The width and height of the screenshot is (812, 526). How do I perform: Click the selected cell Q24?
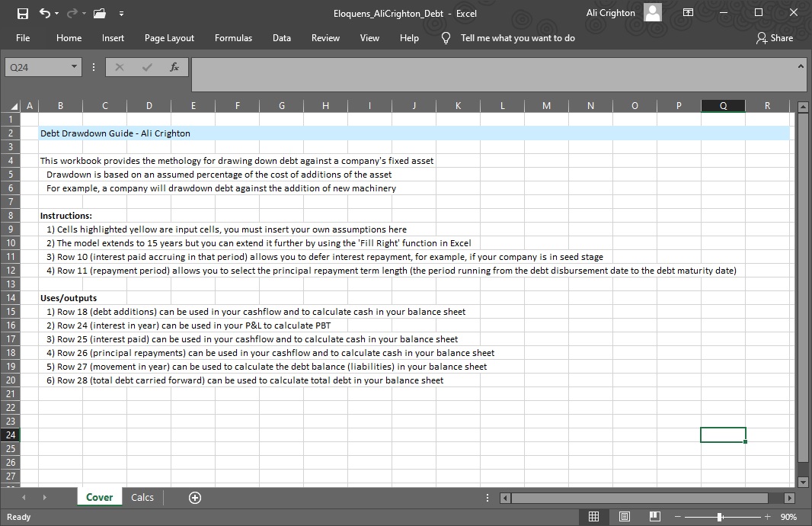(x=723, y=435)
